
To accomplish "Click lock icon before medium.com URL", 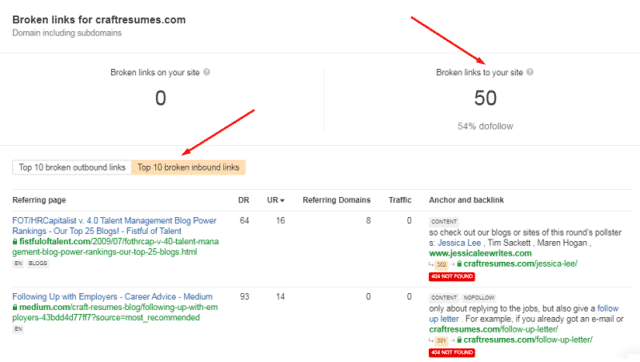I will [x=15, y=307].
